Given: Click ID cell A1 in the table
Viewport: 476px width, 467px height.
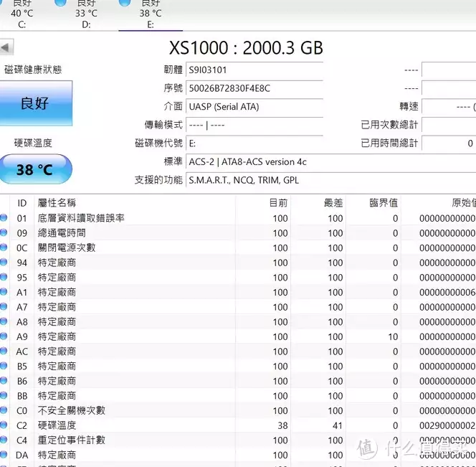Looking at the screenshot, I should [x=22, y=292].
